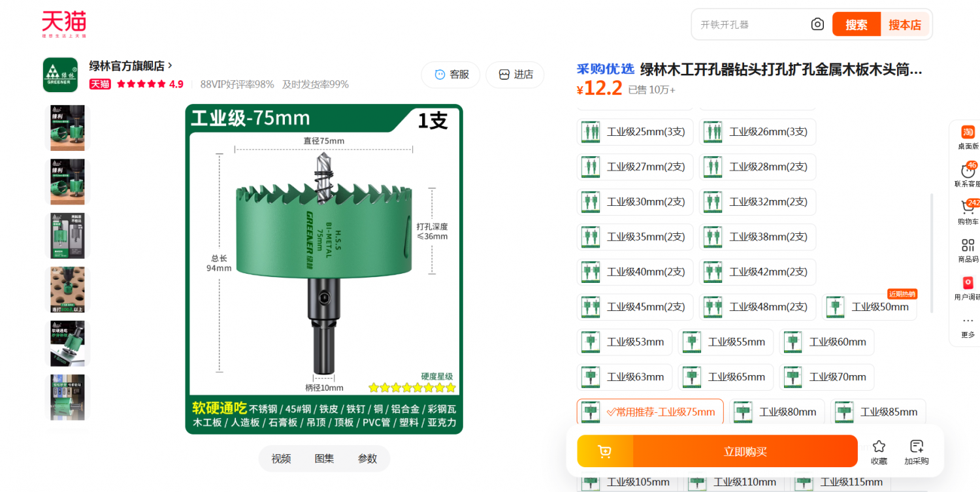The height and width of the screenshot is (492, 980).
Task: Click the 搜本店 button
Action: point(905,25)
